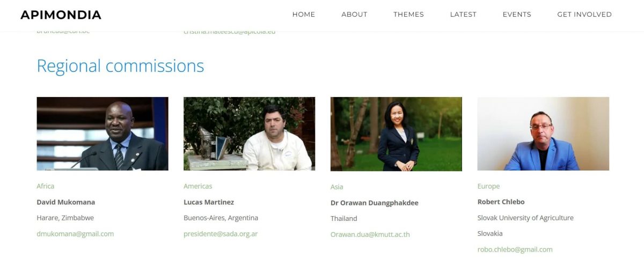
Task: Click the APIMONDIA logo
Action: pos(61,14)
